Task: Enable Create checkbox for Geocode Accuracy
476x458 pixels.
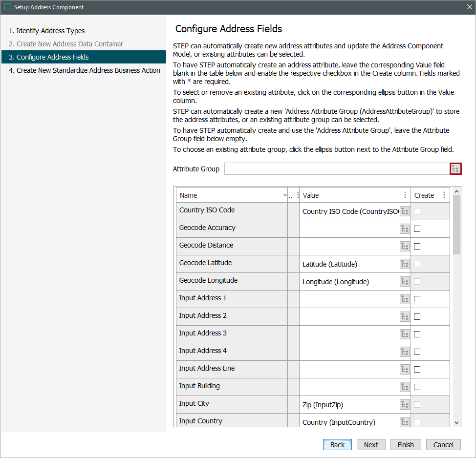Action: pos(417,229)
